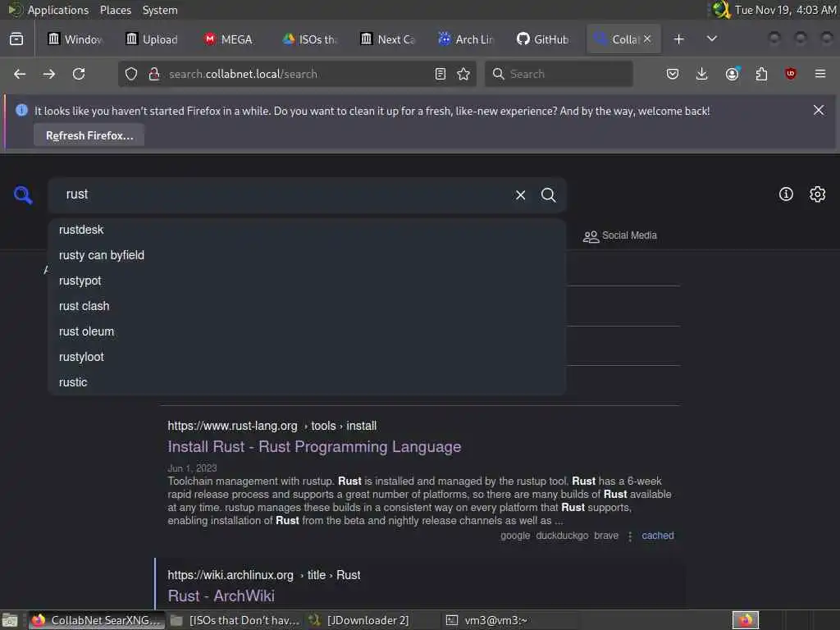Open Install Rust - Rust Programming Language result
The width and height of the screenshot is (840, 630).
click(x=314, y=446)
